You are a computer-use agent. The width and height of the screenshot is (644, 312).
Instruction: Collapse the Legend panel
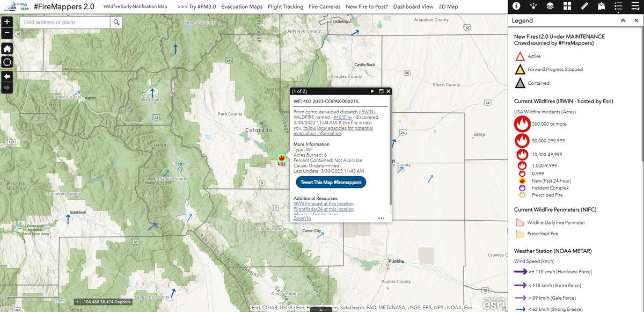(623, 20)
